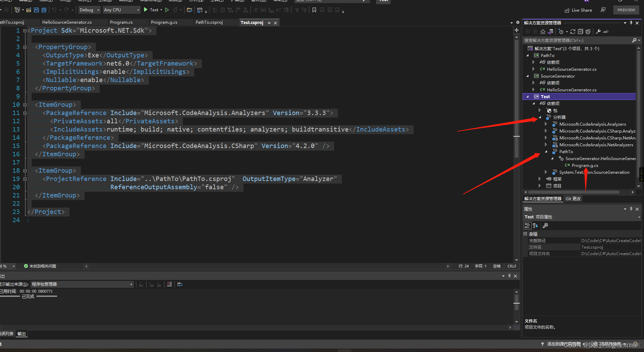Screen dimensions: 644x352
Task: Collapse the SourceGenerator project node
Action: [x=528, y=76]
